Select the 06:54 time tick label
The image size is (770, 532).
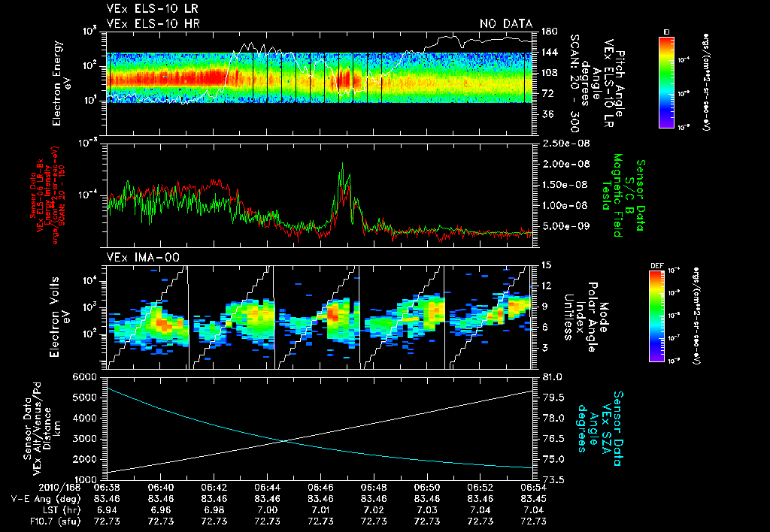[x=534, y=489]
